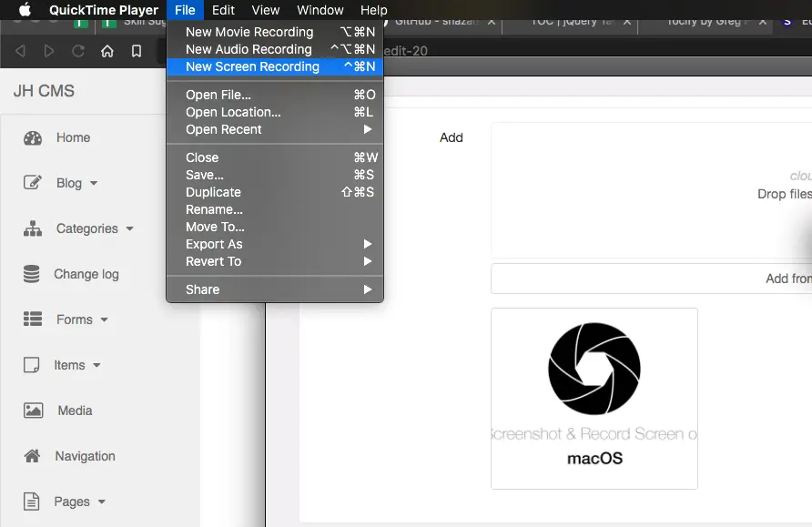Click the browser bookmark icon

coord(137,51)
